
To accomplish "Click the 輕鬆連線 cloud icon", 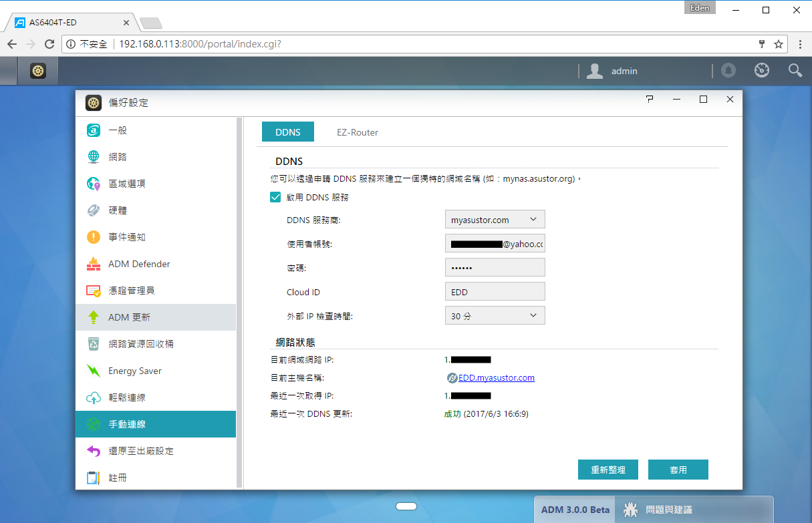I will pos(94,397).
